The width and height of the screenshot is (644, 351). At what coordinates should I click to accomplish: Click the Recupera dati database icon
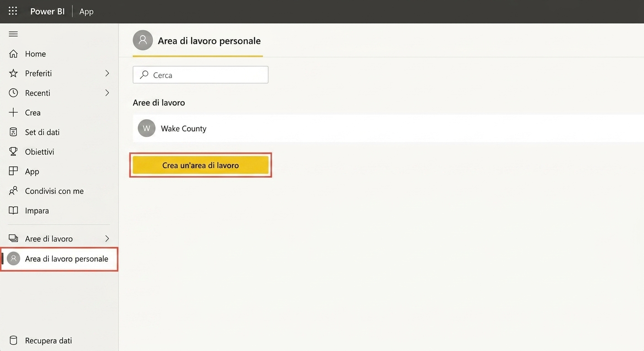pyautogui.click(x=14, y=340)
